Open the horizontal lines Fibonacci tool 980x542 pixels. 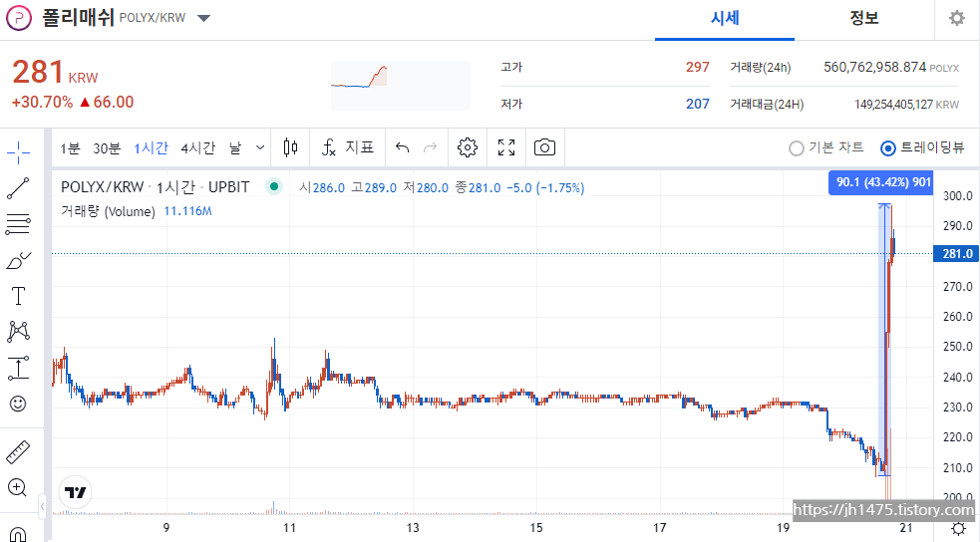(18, 224)
